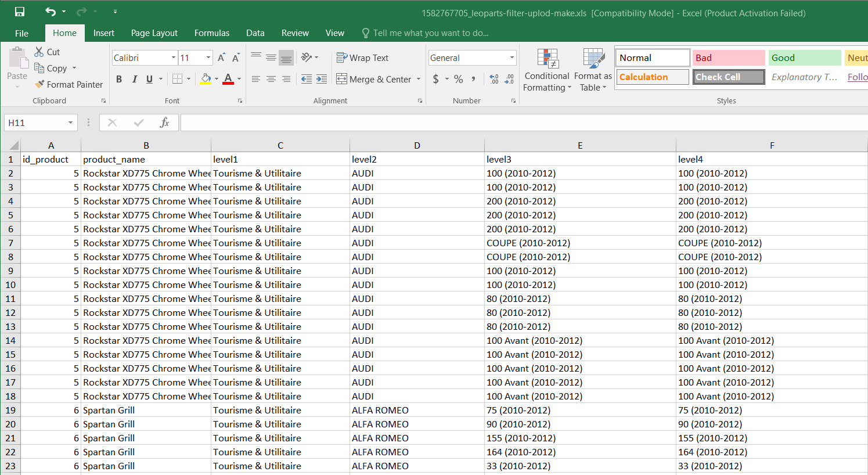Apply yellow Fill Color bucket
Viewport: 868px width, 475px height.
pos(206,79)
